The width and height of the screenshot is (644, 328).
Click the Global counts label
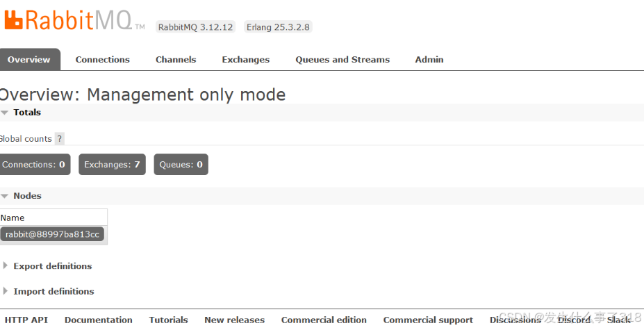pos(26,139)
